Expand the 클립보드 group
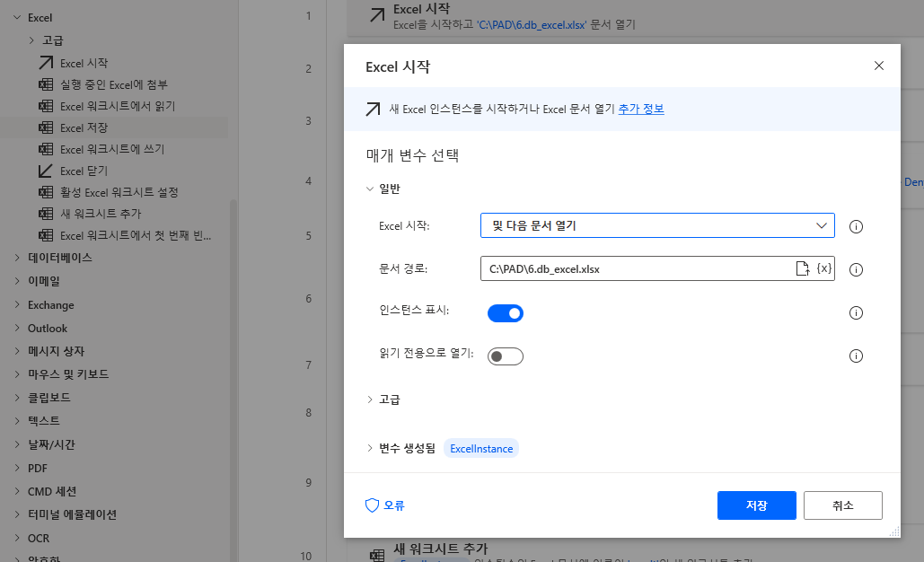This screenshot has width=924, height=562. click(x=17, y=398)
